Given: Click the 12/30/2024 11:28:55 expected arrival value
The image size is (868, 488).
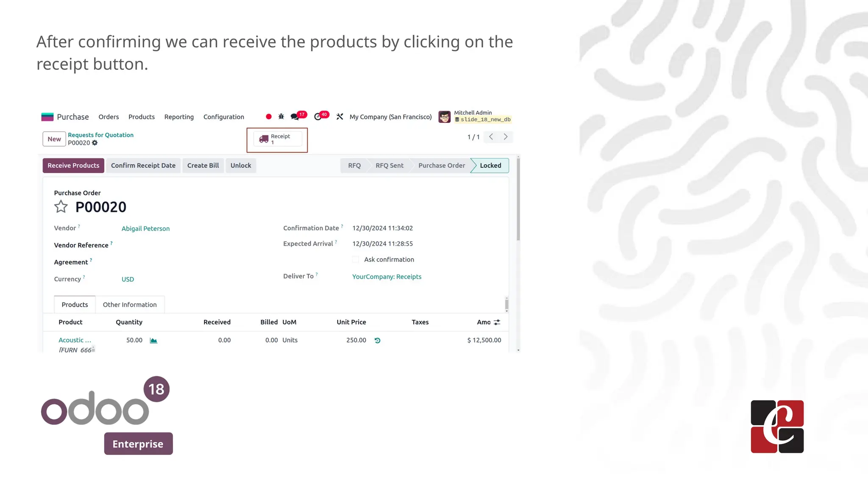Looking at the screenshot, I should [x=382, y=244].
